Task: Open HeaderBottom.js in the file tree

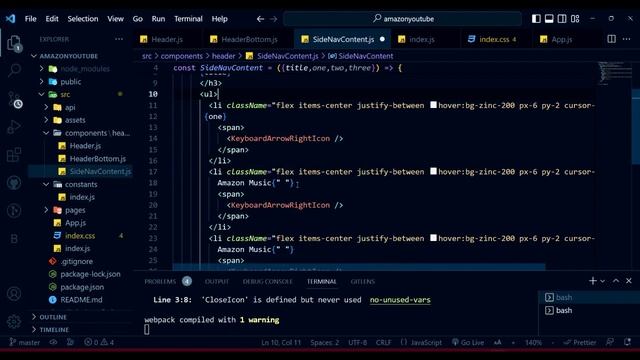Action: click(x=98, y=159)
